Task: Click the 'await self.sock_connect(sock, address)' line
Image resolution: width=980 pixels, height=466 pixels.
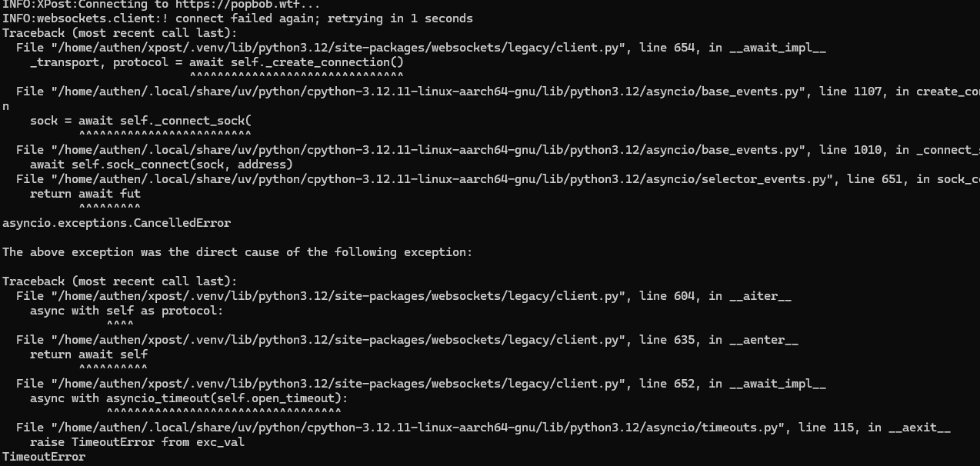Action: coord(161,165)
